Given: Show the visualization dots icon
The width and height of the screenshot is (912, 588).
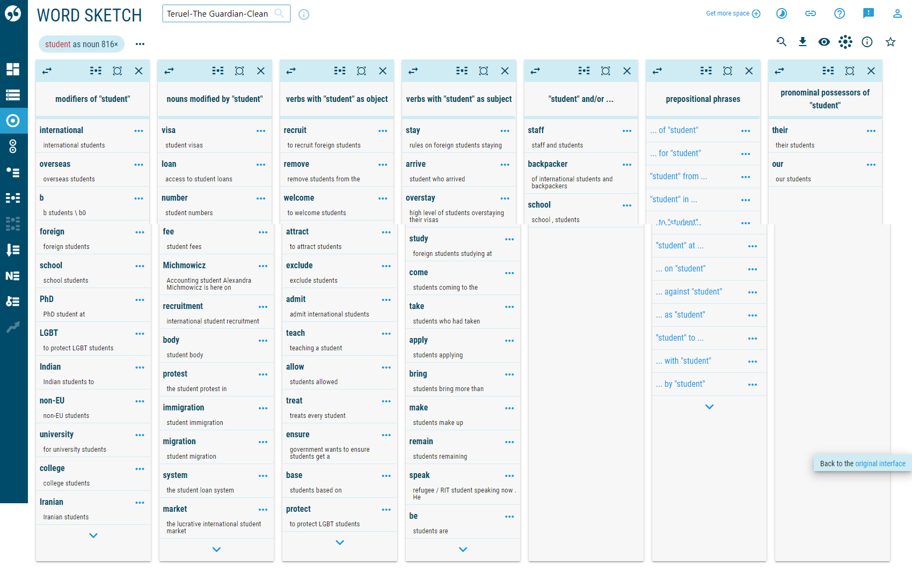Looking at the screenshot, I should coord(845,42).
